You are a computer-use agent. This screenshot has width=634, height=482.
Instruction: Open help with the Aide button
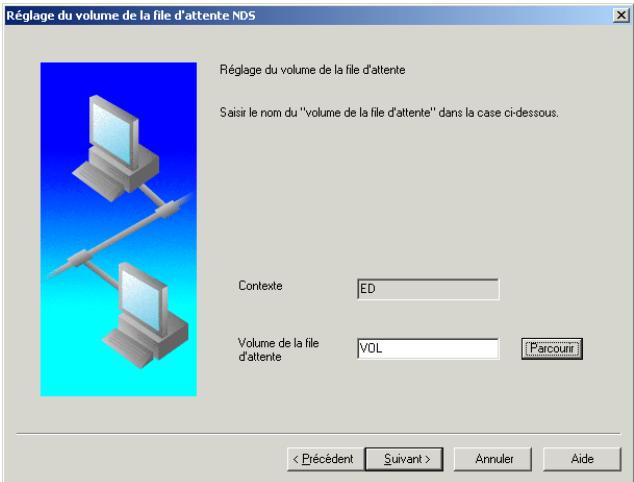tap(582, 459)
